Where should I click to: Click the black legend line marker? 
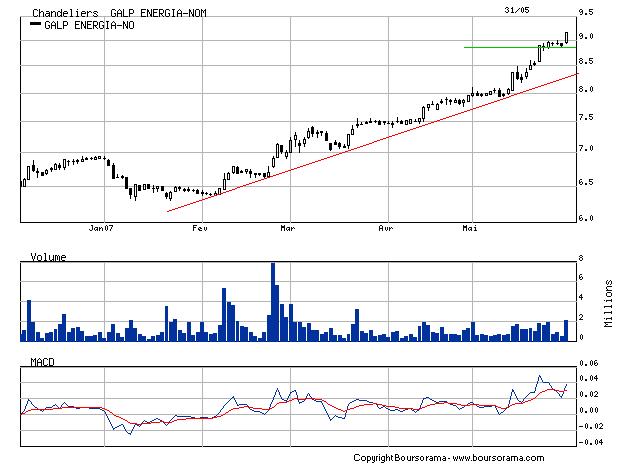point(36,24)
